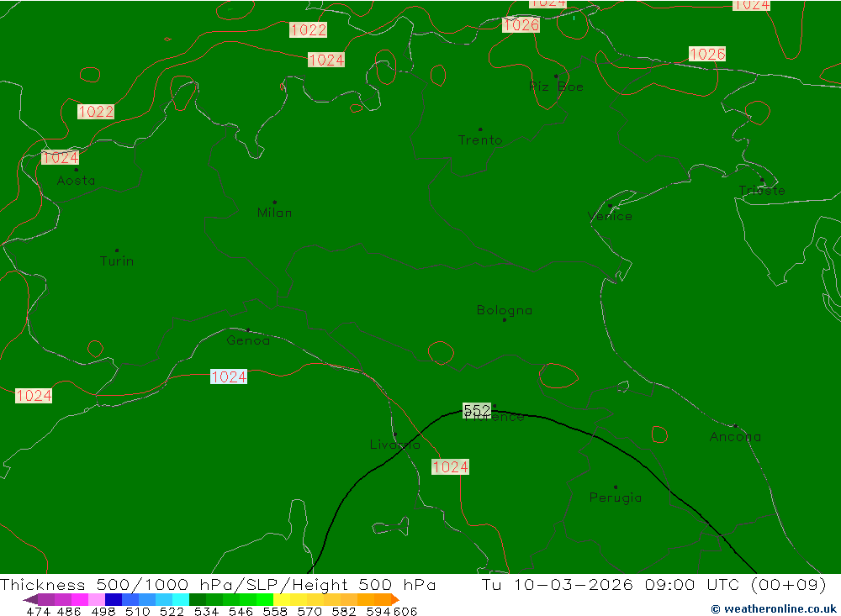Select the 1022 isobar label north of Milan
The width and height of the screenshot is (841, 616).
tap(309, 30)
